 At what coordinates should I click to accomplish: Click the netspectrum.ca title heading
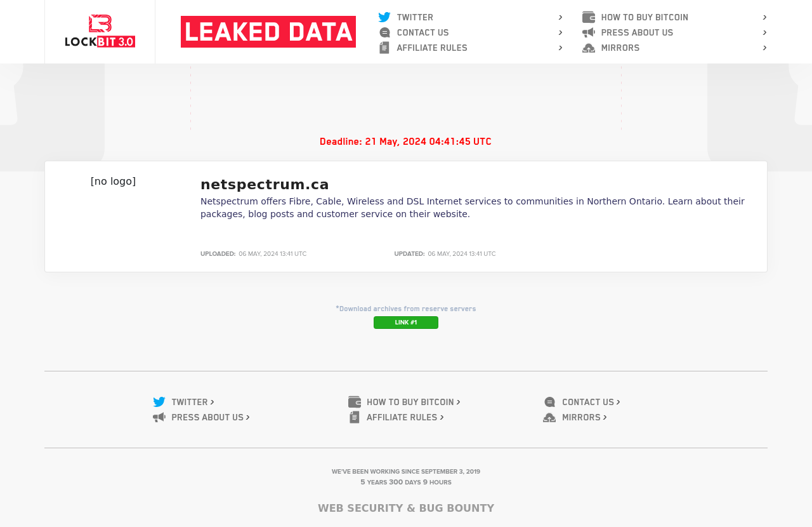[x=265, y=184]
